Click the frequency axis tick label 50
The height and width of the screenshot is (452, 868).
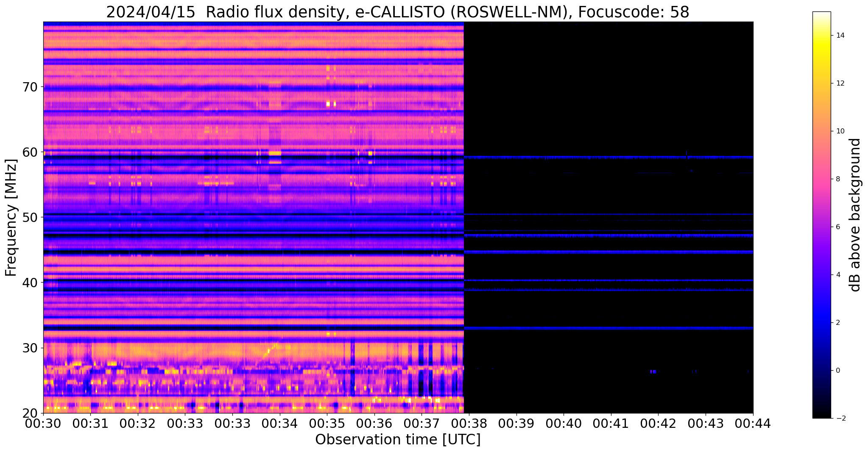(x=30, y=217)
